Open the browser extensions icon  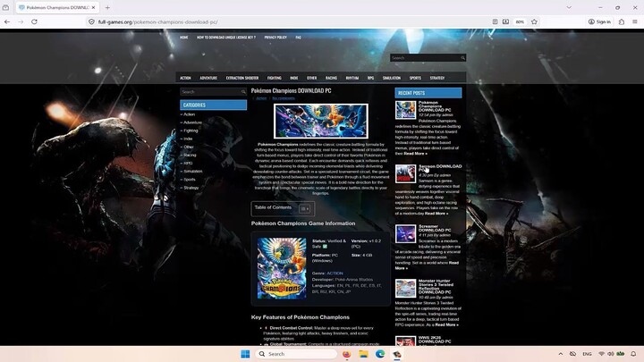622,21
